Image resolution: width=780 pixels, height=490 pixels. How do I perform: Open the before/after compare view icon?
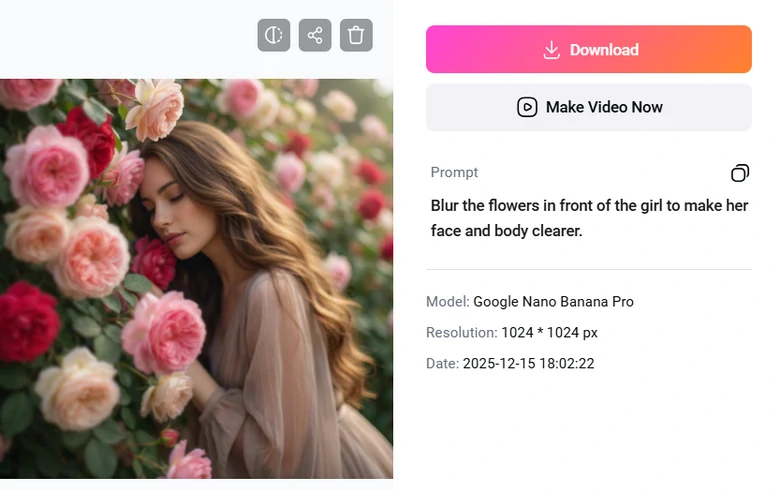273,35
